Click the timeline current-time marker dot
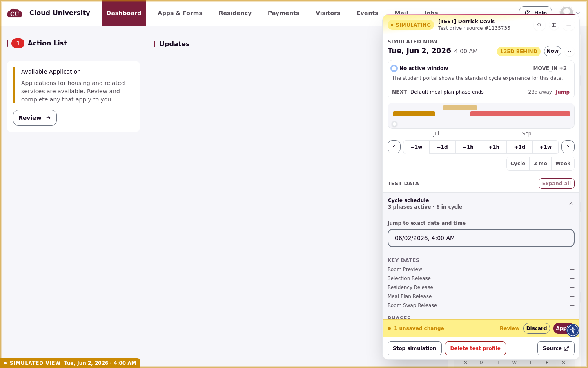 (394, 124)
